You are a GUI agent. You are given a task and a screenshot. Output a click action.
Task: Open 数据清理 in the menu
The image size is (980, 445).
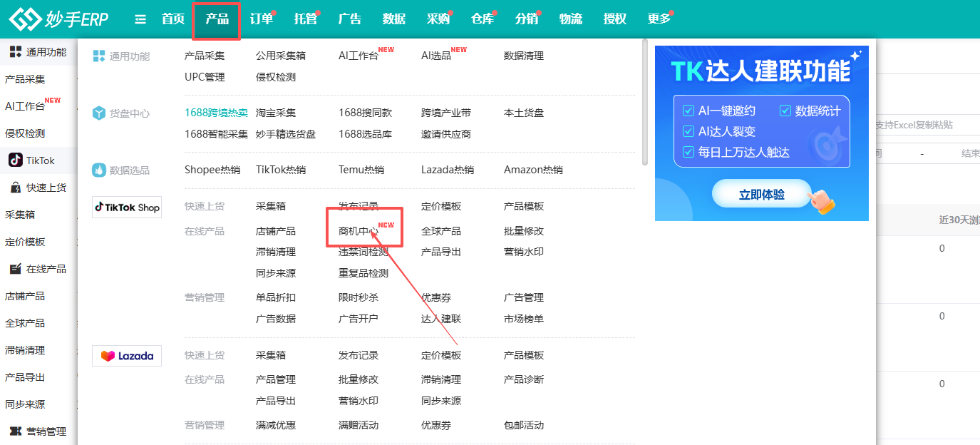(x=524, y=56)
